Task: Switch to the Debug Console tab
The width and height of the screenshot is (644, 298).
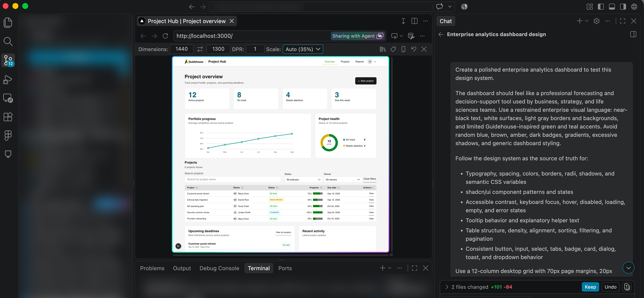Action: (x=219, y=268)
